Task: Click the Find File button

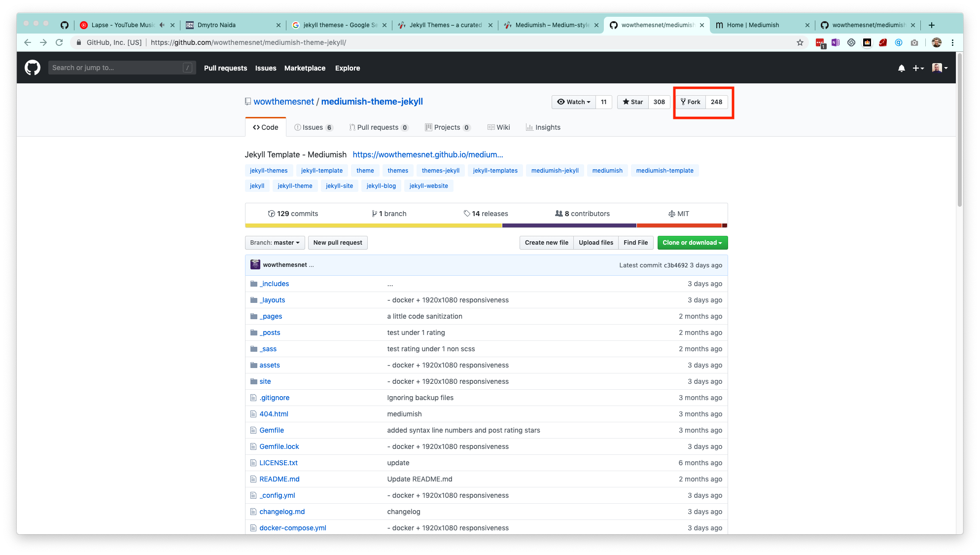Action: [635, 242]
